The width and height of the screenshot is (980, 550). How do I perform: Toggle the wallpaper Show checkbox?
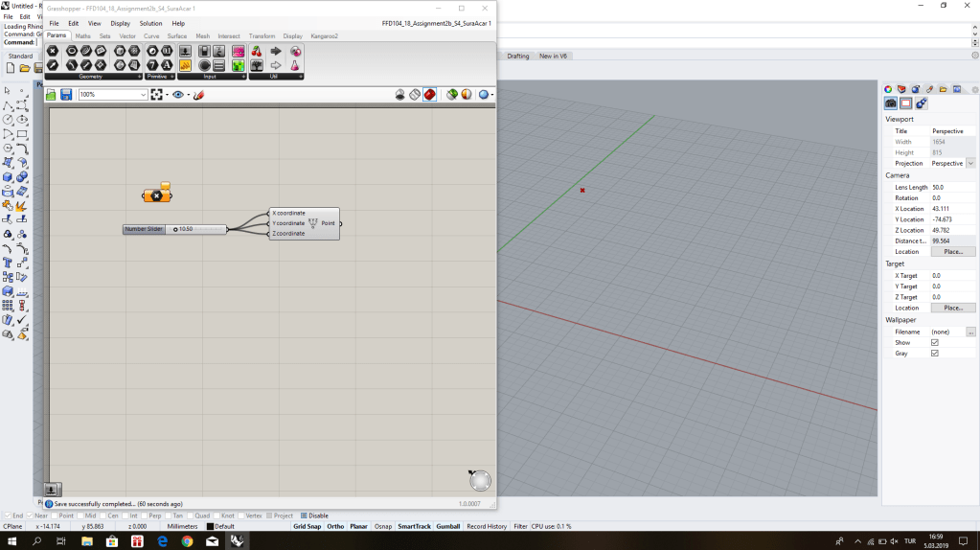coord(935,342)
